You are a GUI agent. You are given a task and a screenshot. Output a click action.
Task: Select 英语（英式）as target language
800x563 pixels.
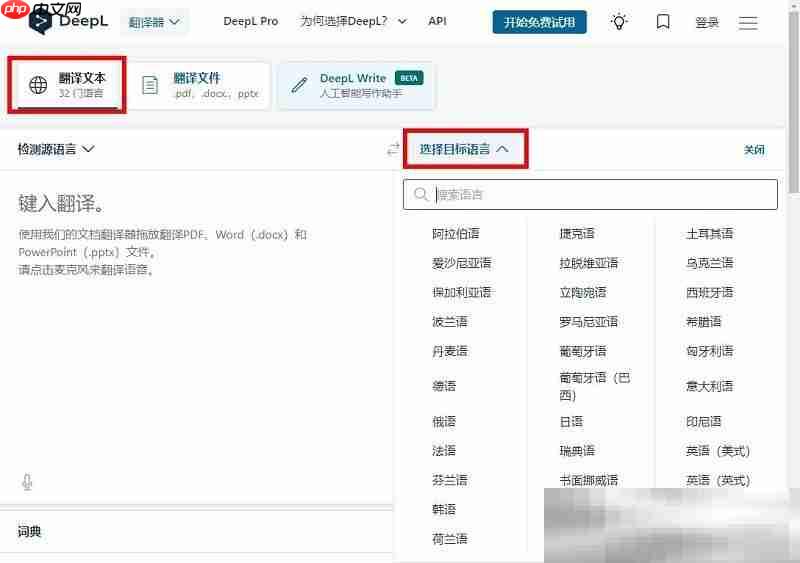[718, 480]
